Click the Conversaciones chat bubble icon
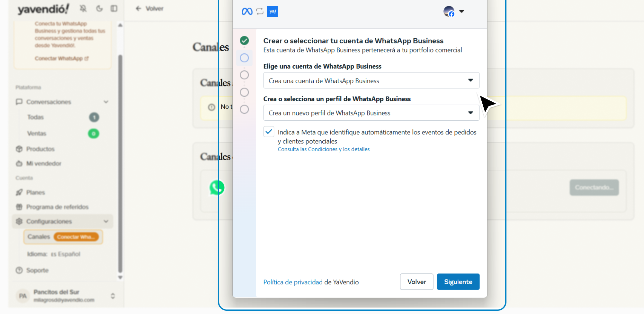 coord(19,102)
